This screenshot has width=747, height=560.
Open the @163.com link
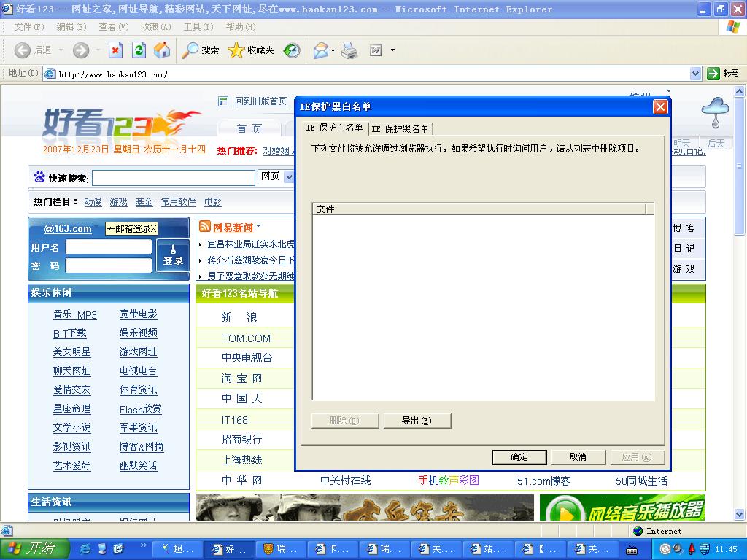pyautogui.click(x=68, y=228)
